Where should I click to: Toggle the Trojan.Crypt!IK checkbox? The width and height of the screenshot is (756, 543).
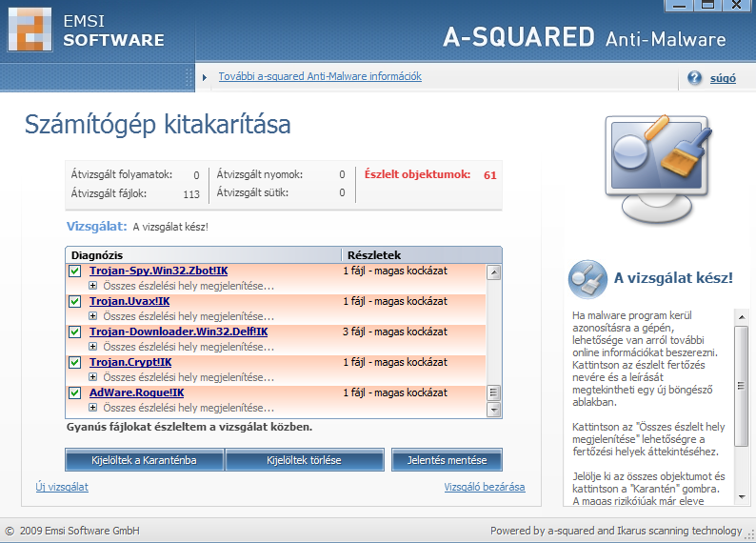pyautogui.click(x=74, y=362)
